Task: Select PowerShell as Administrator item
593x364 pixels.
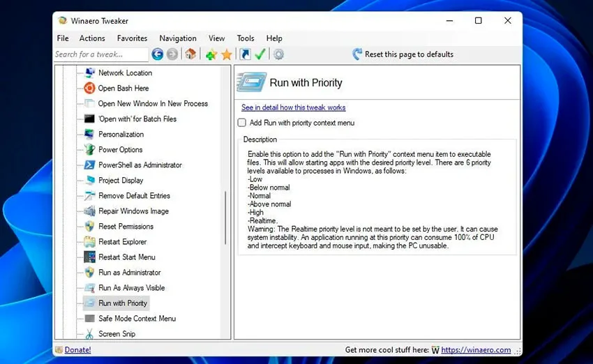Action: [x=140, y=165]
